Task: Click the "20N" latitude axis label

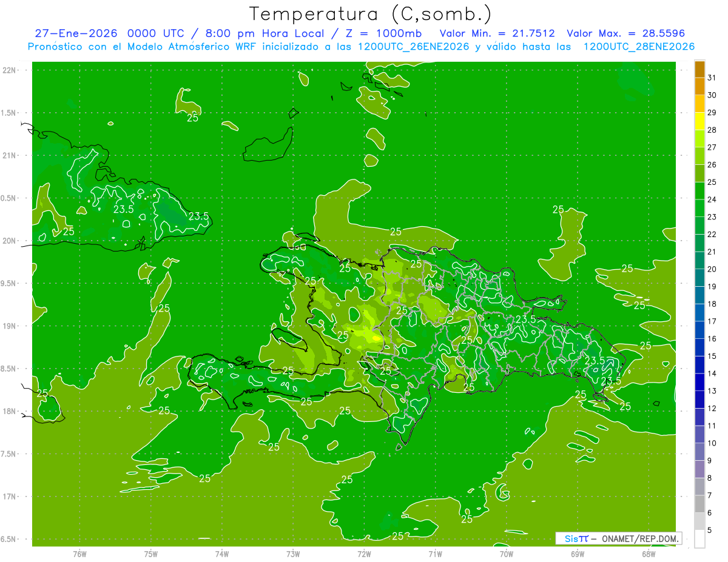Action: pyautogui.click(x=10, y=241)
